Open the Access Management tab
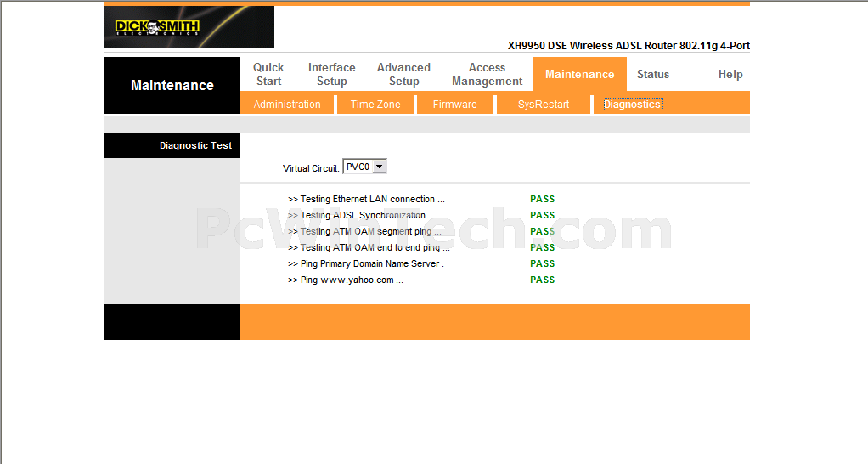Screen dimensions: 868x464 pos(487,74)
